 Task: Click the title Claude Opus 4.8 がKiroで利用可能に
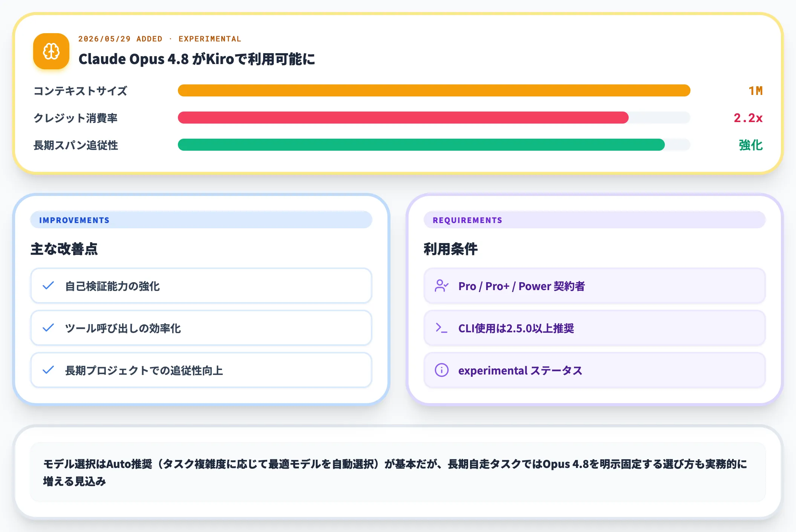coord(197,59)
